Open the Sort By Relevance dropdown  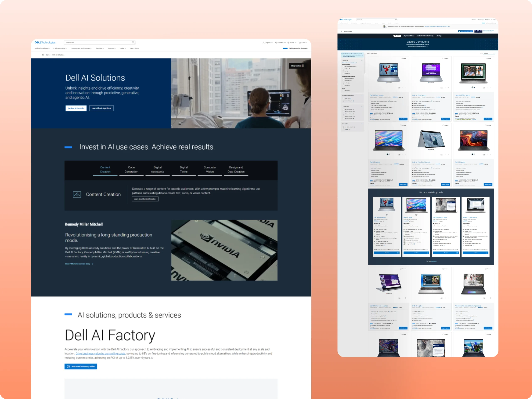tap(489, 53)
